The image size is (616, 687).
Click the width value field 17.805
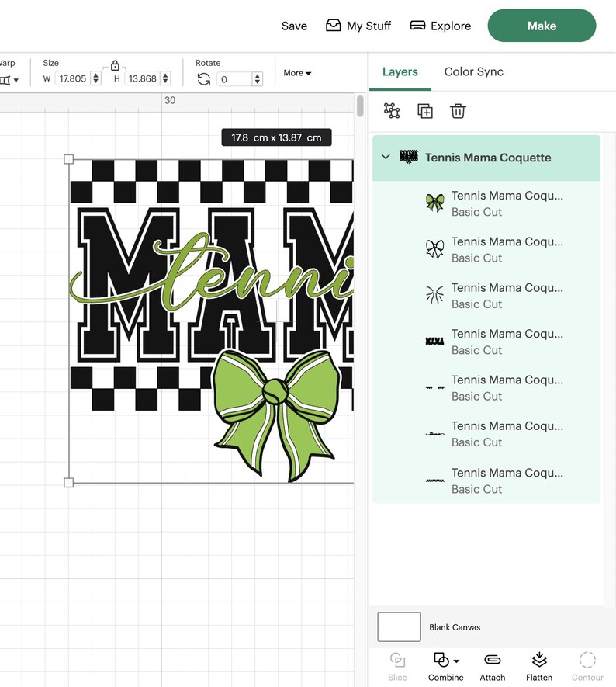pyautogui.click(x=73, y=79)
